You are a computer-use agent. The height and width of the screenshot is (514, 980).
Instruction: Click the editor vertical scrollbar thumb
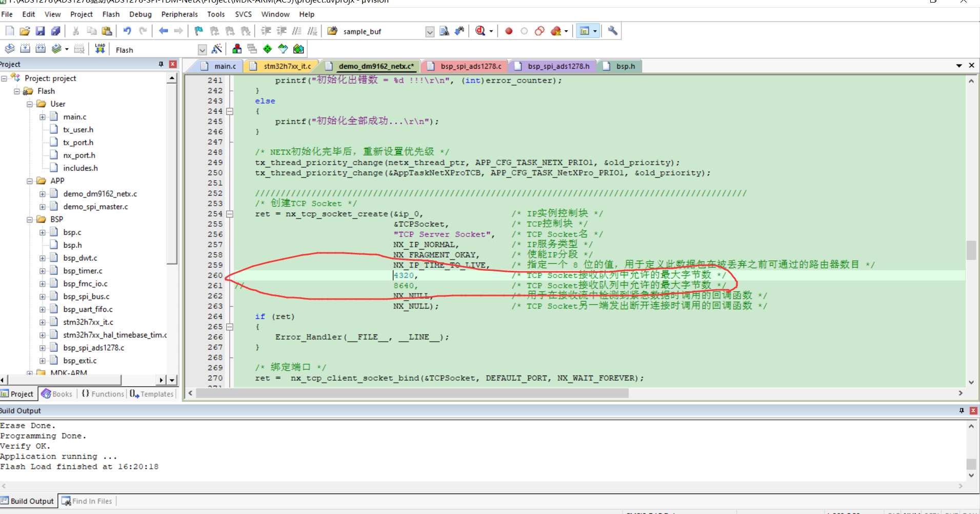pyautogui.click(x=971, y=250)
